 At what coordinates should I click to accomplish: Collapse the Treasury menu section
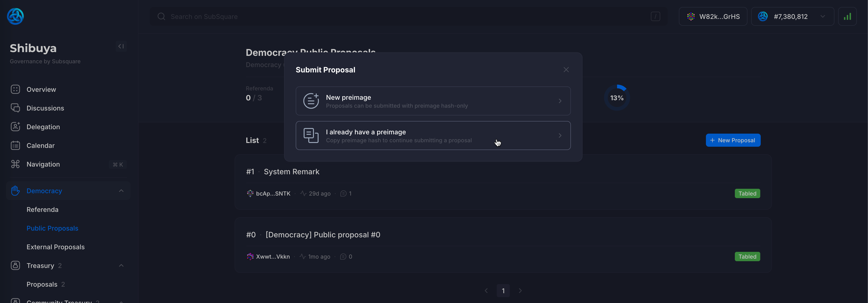(x=121, y=266)
